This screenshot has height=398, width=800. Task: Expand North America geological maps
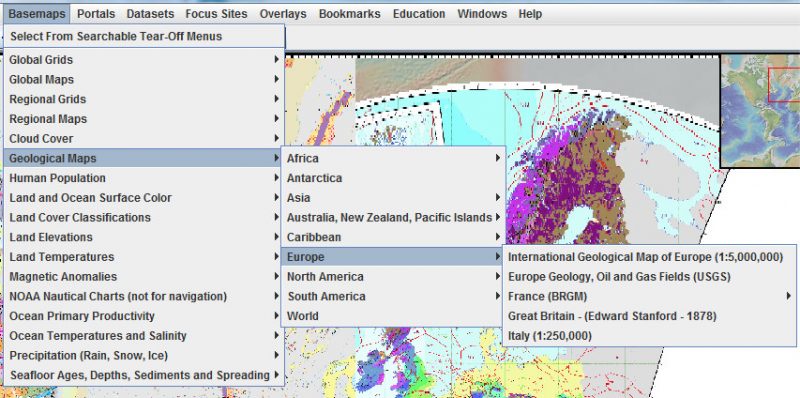pyautogui.click(x=393, y=277)
